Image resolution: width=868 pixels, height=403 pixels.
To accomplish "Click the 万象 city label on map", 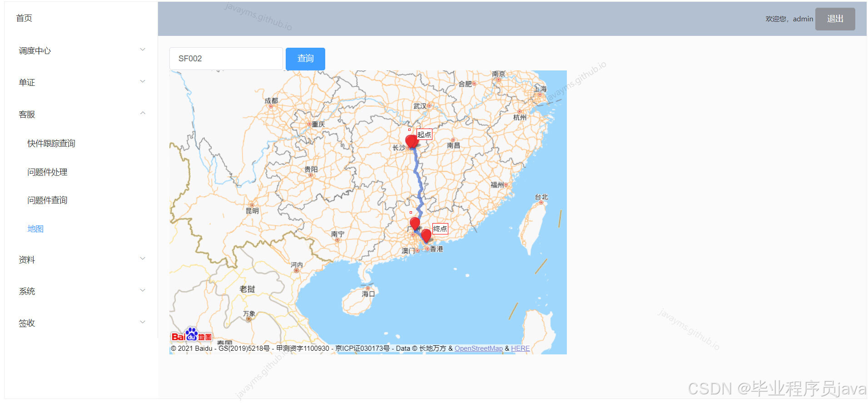I will click(x=249, y=313).
